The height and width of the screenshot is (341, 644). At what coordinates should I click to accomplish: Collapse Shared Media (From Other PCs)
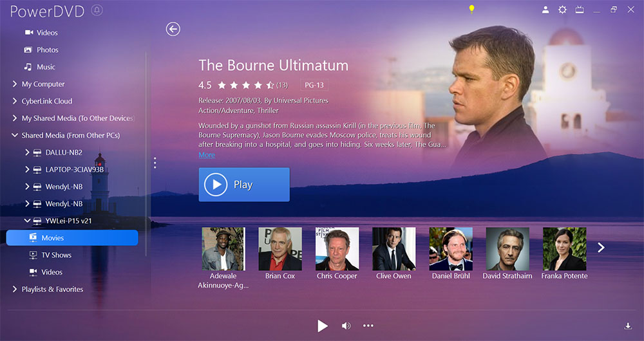pos(14,135)
